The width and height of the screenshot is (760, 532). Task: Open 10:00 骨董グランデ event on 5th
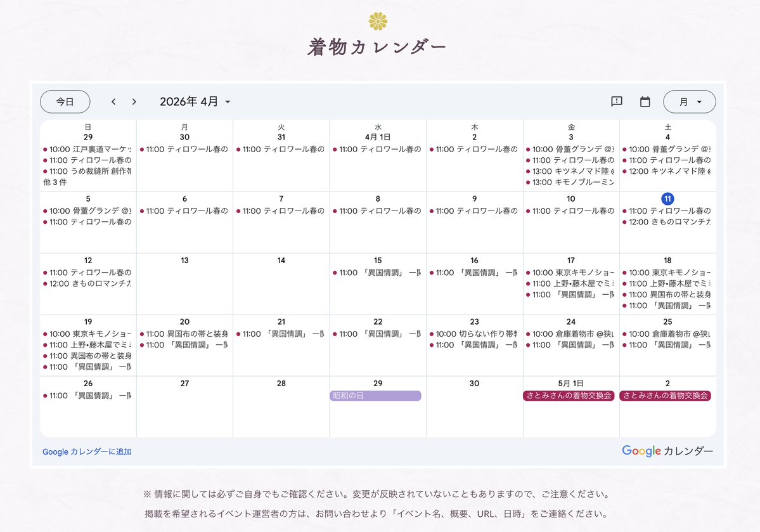[x=87, y=211]
